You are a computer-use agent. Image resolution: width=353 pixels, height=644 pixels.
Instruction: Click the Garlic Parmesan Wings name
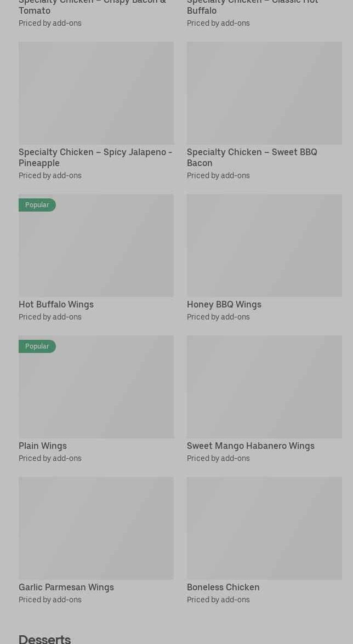coord(66,587)
